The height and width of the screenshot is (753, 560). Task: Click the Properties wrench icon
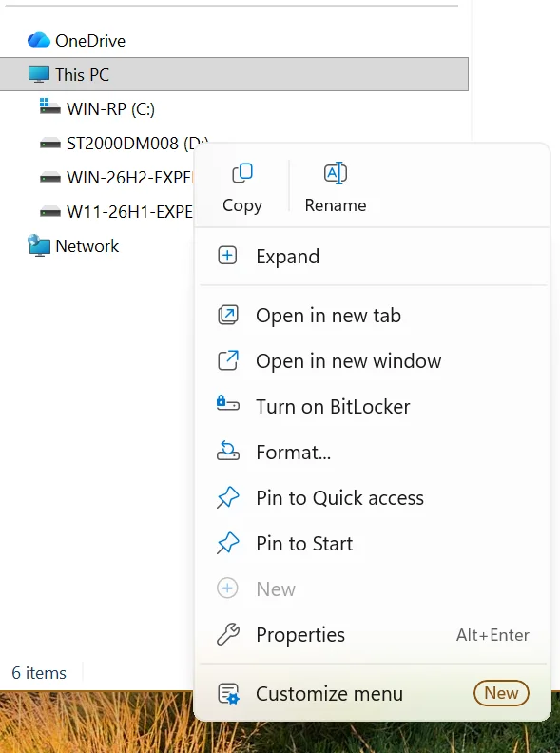tap(227, 634)
